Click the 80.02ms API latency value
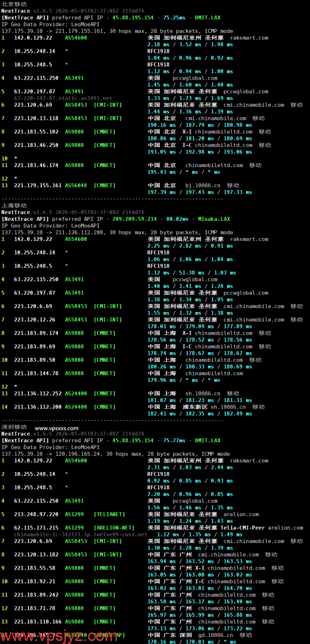 tap(177, 219)
